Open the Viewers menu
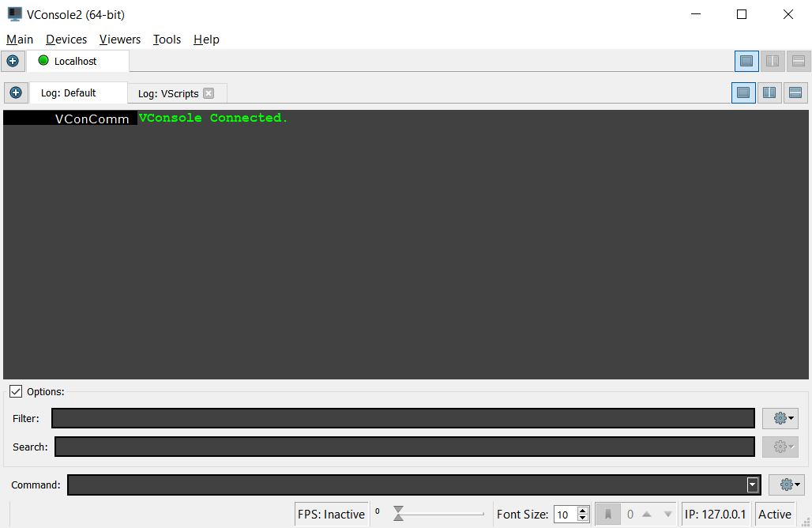Image resolution: width=812 pixels, height=528 pixels. pyautogui.click(x=119, y=40)
